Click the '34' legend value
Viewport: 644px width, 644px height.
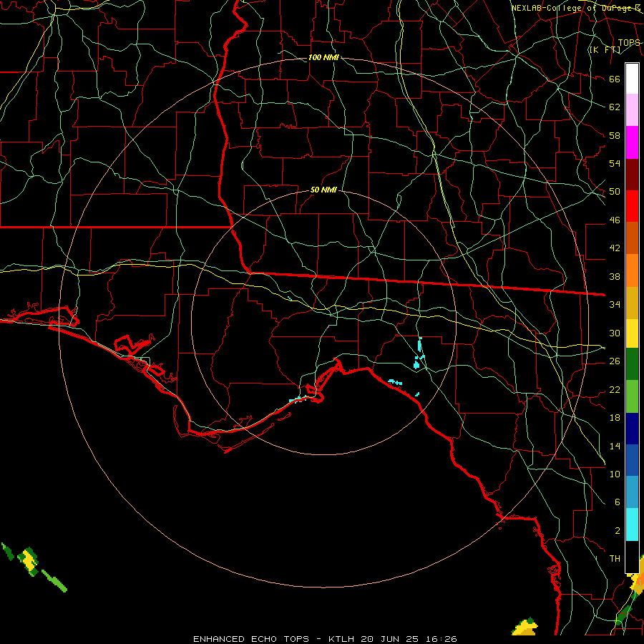coord(615,305)
